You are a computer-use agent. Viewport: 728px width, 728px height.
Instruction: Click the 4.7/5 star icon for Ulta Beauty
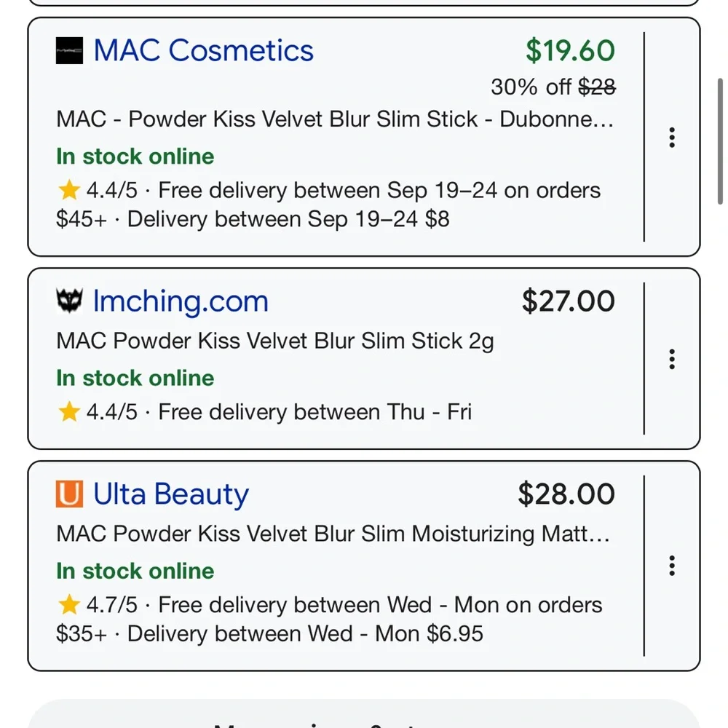coord(69,606)
